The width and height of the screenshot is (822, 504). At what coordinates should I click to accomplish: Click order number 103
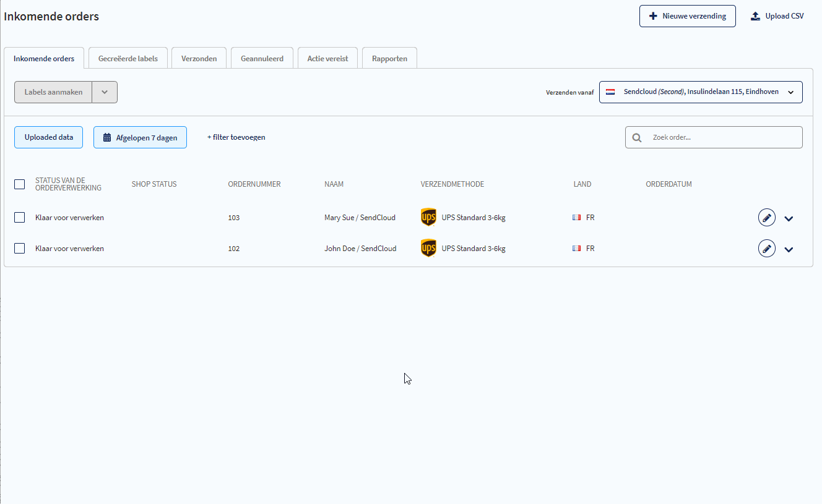click(233, 218)
